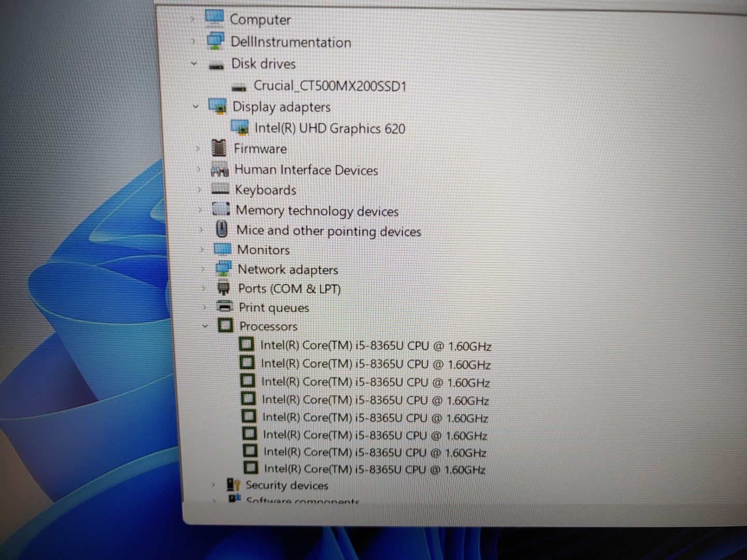The width and height of the screenshot is (747, 560).
Task: Click the Memory technology devices icon
Action: tap(221, 209)
